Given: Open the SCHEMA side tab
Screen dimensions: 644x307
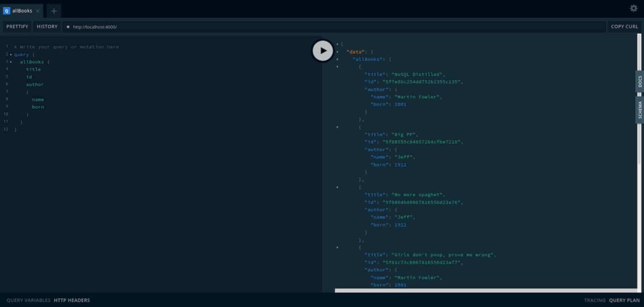Looking at the screenshot, I should (640, 110).
